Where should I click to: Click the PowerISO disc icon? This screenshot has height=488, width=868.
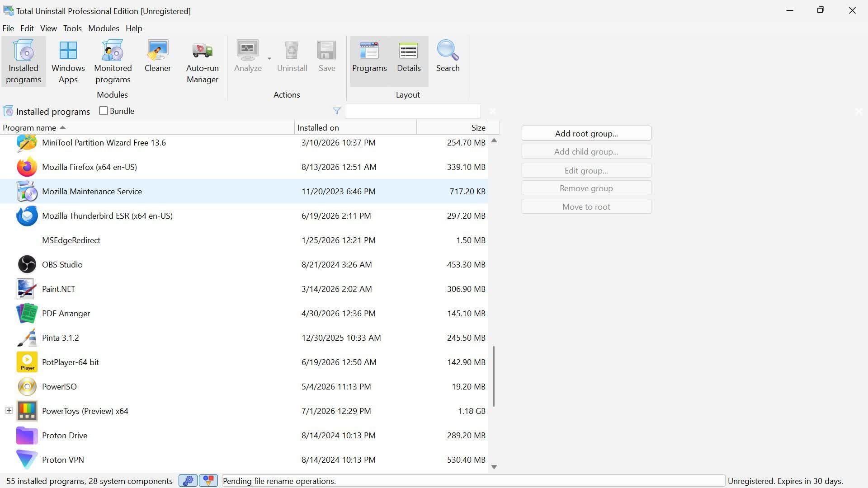pos(27,387)
